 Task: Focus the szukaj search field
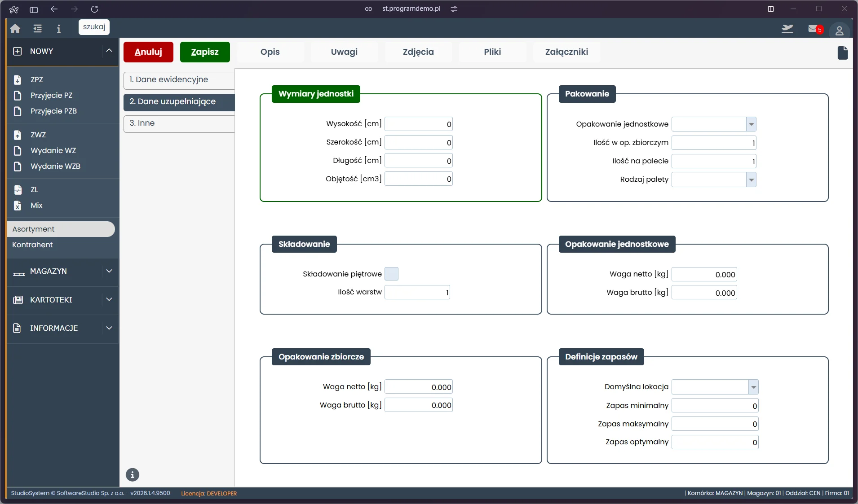[94, 27]
